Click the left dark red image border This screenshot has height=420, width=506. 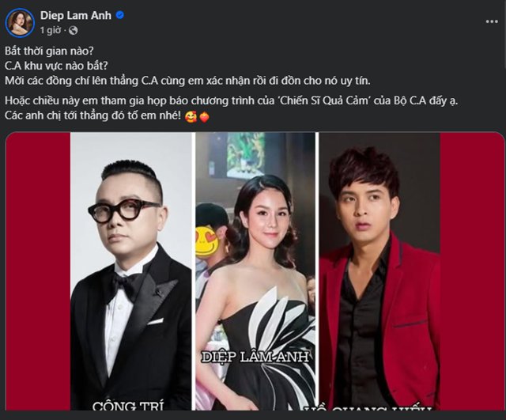pyautogui.click(x=38, y=271)
